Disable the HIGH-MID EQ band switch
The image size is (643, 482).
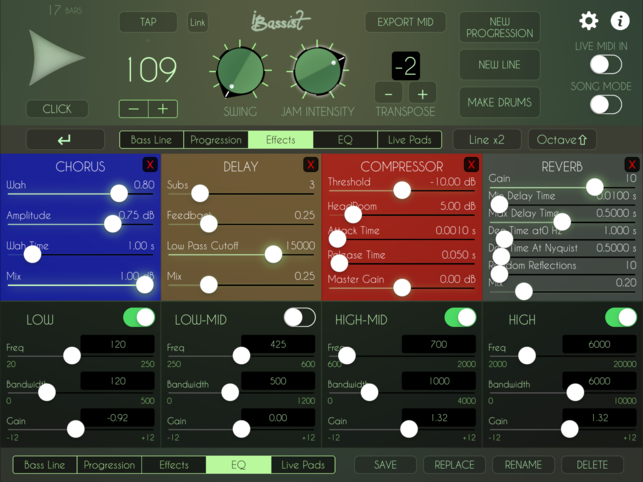click(461, 318)
